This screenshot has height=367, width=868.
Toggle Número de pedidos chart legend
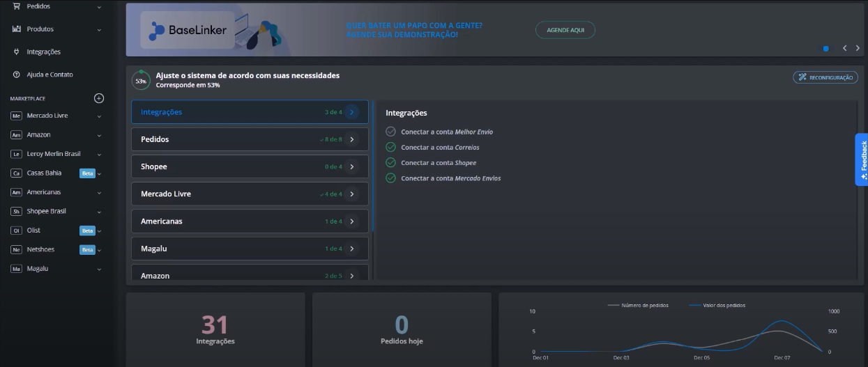coord(638,305)
